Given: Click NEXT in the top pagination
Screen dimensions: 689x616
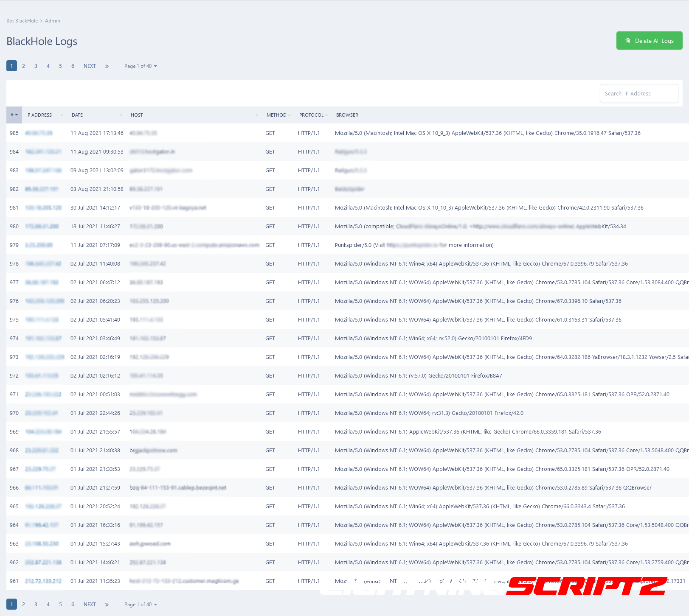Looking at the screenshot, I should [90, 66].
